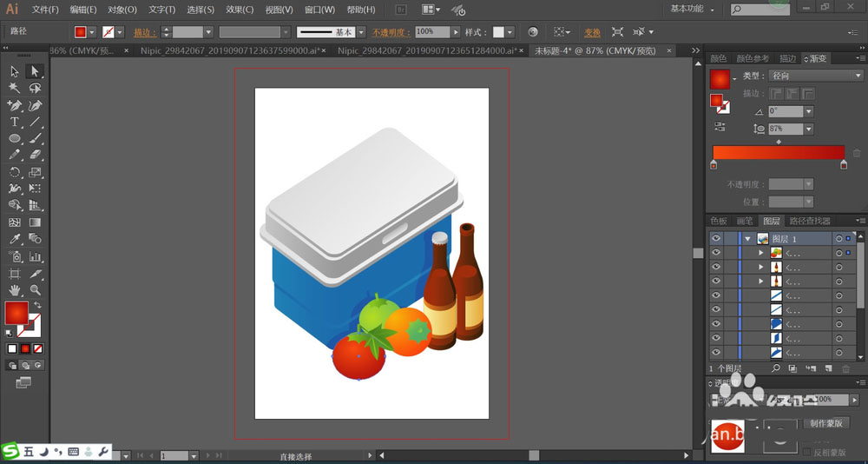Click the 不透明度 link in control bar

(391, 32)
